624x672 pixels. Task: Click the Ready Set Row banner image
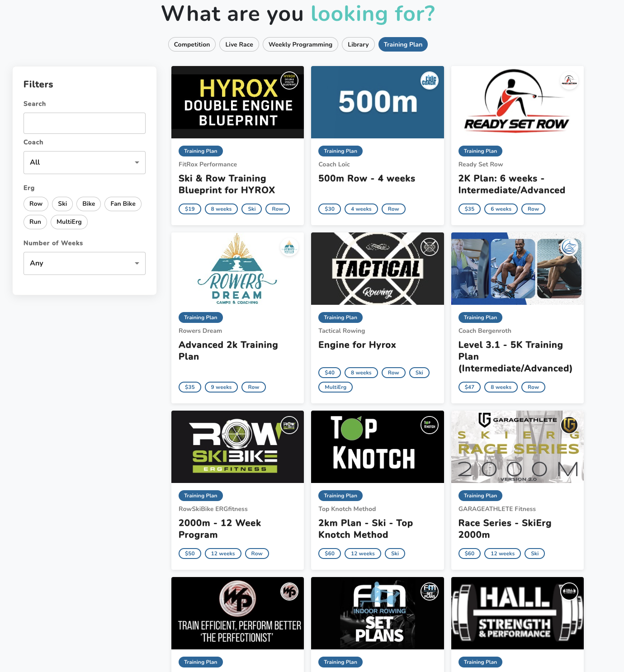pos(517,102)
